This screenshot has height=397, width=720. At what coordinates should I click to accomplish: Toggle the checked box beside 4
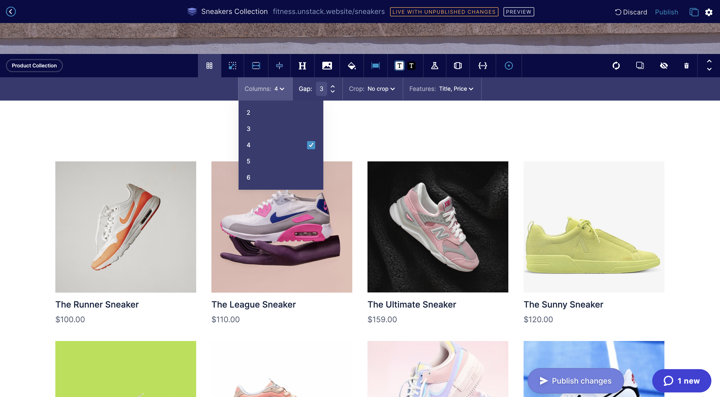[311, 145]
